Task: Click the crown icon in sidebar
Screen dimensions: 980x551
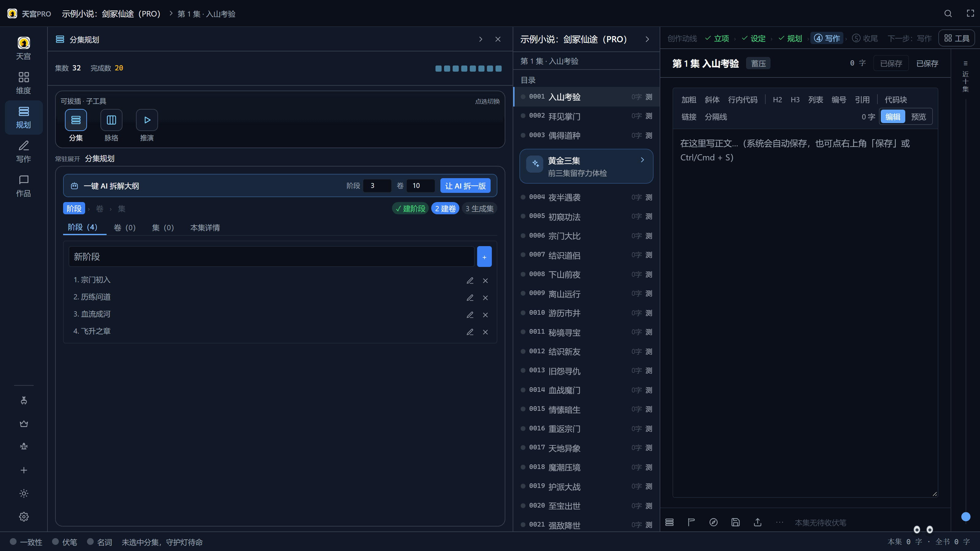Action: pyautogui.click(x=24, y=424)
